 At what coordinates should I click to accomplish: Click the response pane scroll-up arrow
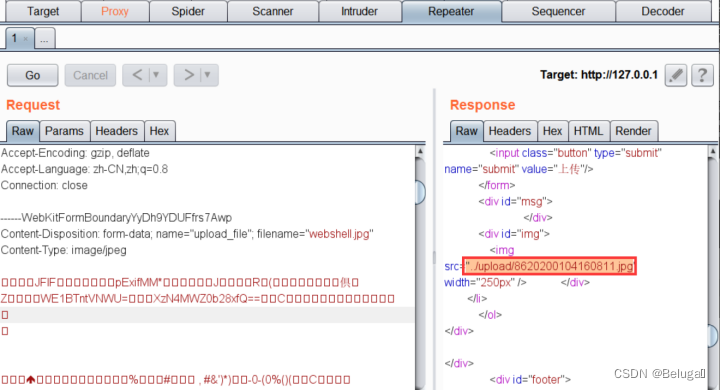[713, 151]
